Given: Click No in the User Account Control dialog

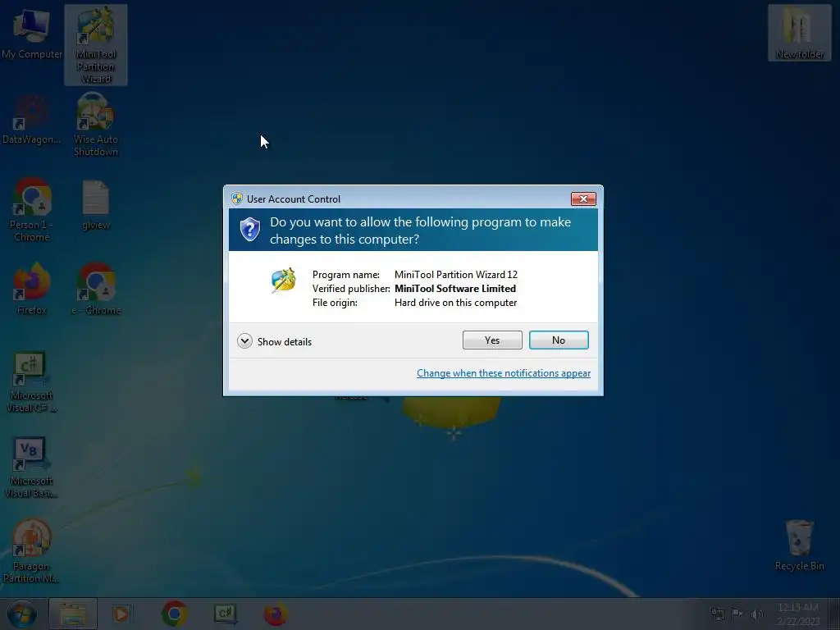Looking at the screenshot, I should click(558, 340).
